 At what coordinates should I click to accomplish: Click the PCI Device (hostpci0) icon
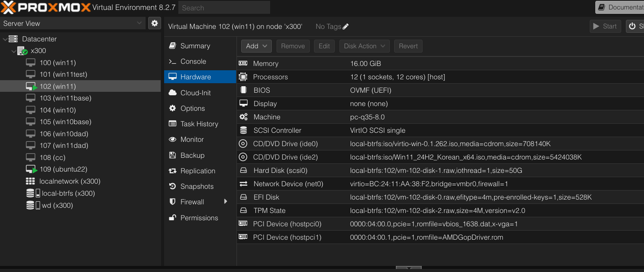[243, 224]
